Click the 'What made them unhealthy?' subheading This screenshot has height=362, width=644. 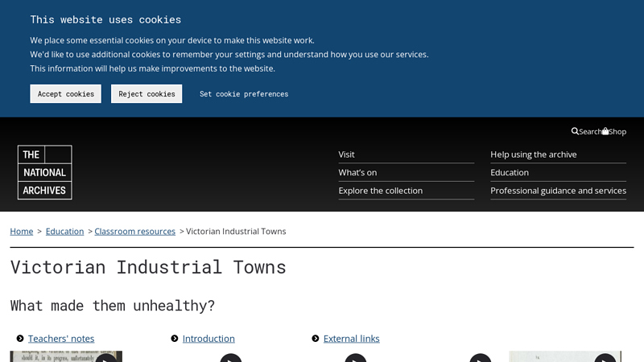pyautogui.click(x=112, y=306)
